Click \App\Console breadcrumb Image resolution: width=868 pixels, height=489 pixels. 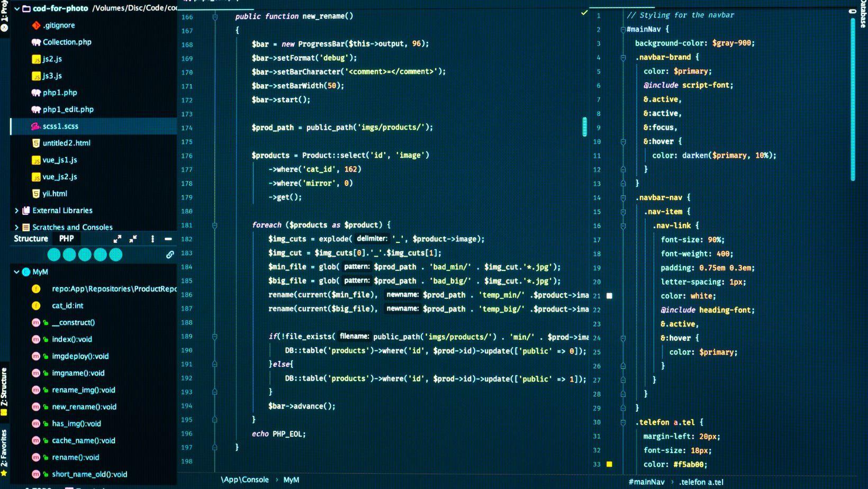(245, 480)
